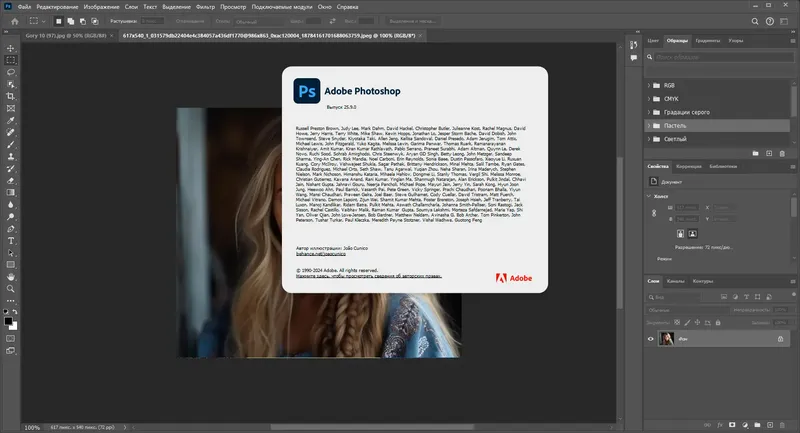Screen dimensions: 800x433
Task: Switch to the Каналы tab
Action: 676,281
